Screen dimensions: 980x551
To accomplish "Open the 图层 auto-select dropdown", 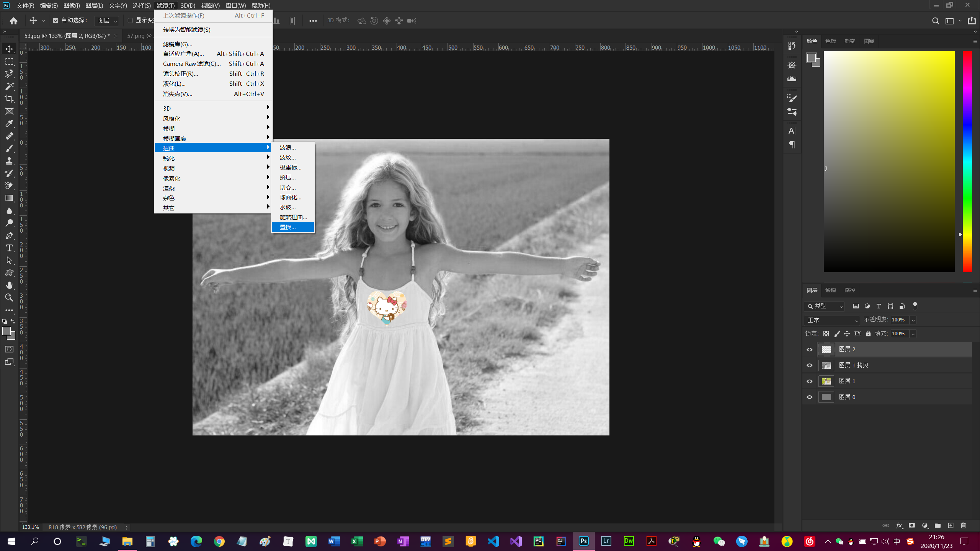I will tap(106, 21).
